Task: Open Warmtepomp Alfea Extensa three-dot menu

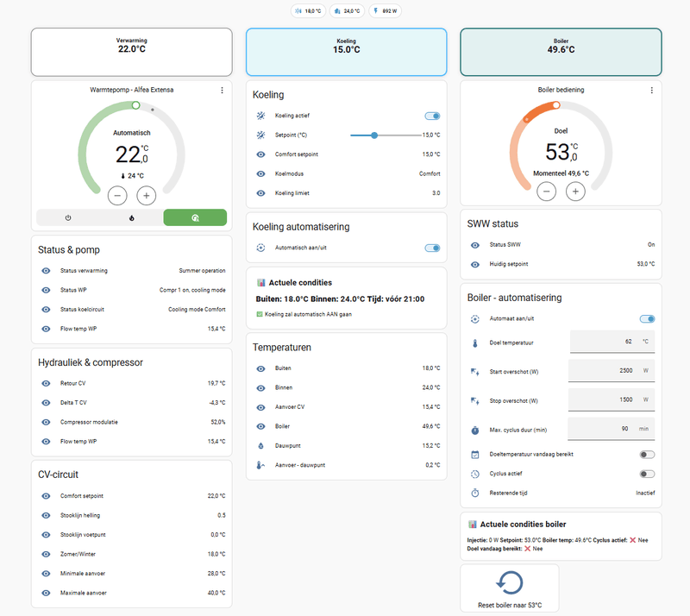Action: pyautogui.click(x=222, y=90)
